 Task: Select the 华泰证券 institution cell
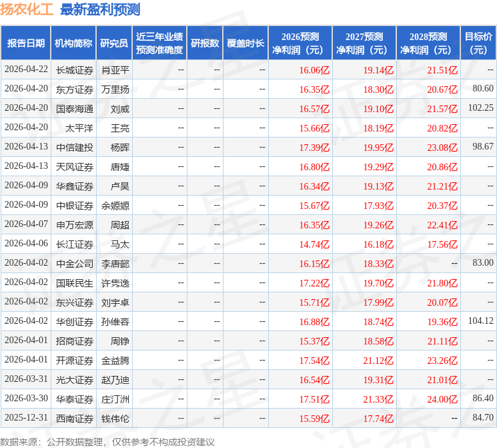(75, 399)
